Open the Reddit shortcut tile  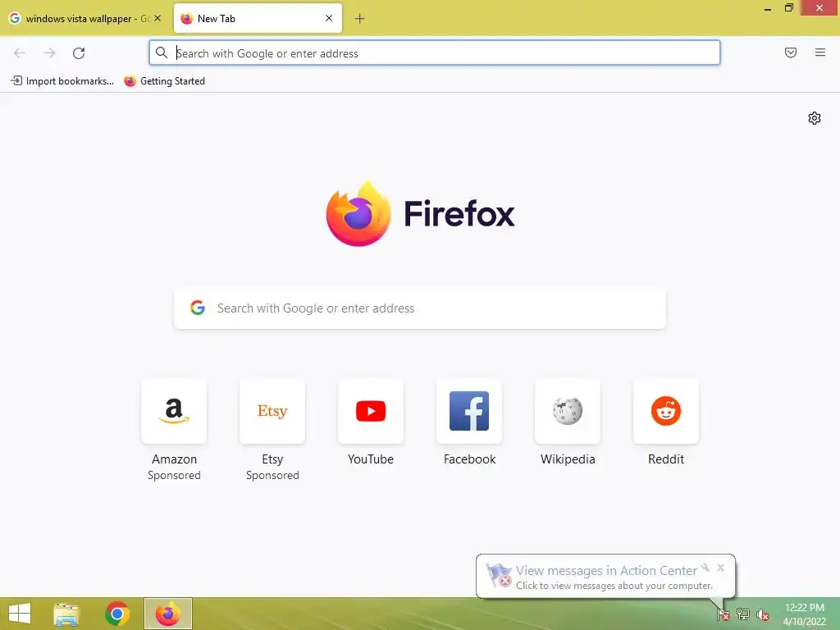[x=666, y=412]
